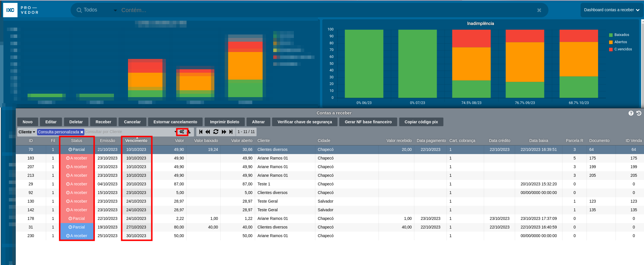Open the Dashboard contas a receber dropdown
This screenshot has height=265, width=644.
click(x=612, y=10)
